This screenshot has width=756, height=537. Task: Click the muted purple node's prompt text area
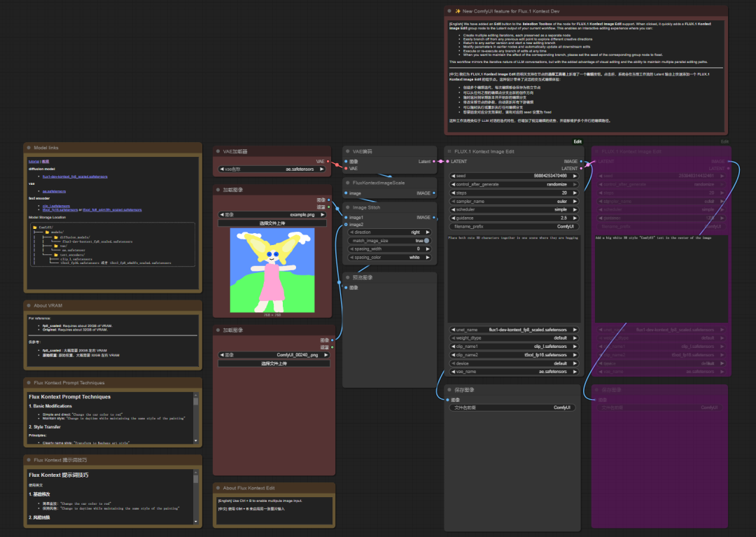661,278
